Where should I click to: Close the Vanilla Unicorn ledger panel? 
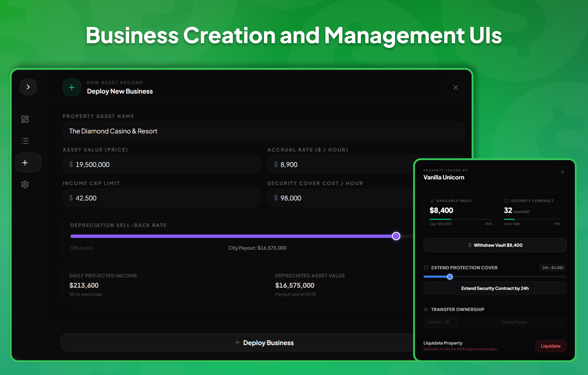(x=562, y=172)
